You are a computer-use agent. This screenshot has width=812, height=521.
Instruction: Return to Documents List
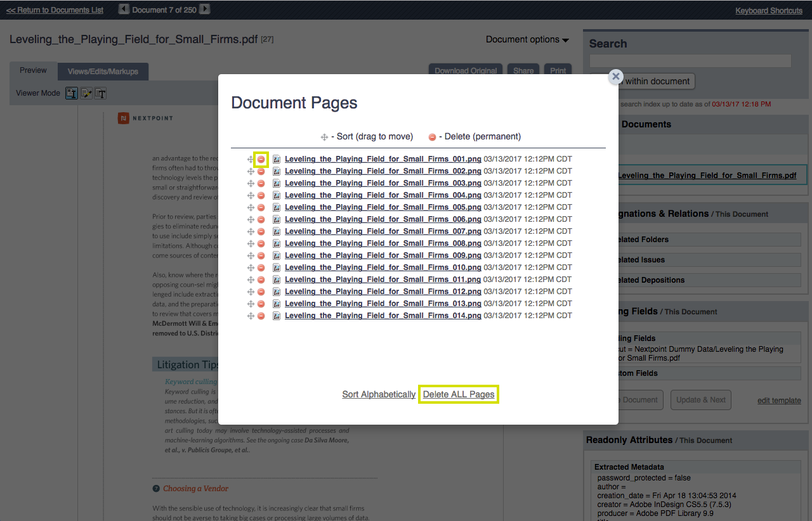[55, 10]
